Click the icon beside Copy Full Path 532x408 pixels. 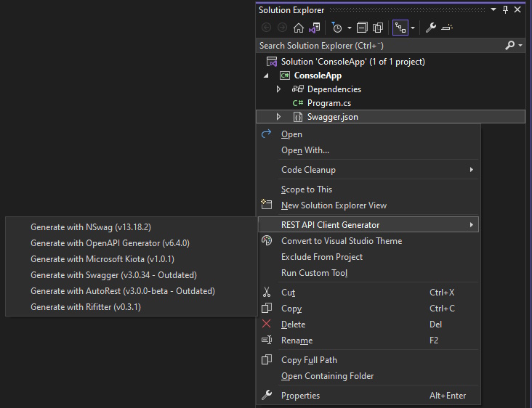click(266, 359)
